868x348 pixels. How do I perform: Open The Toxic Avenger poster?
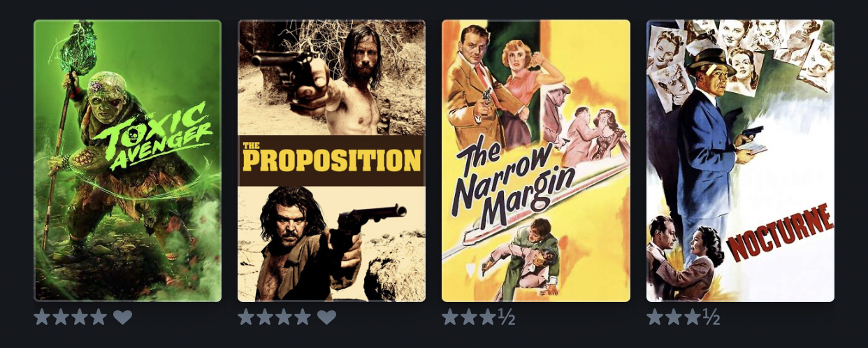pos(128,161)
